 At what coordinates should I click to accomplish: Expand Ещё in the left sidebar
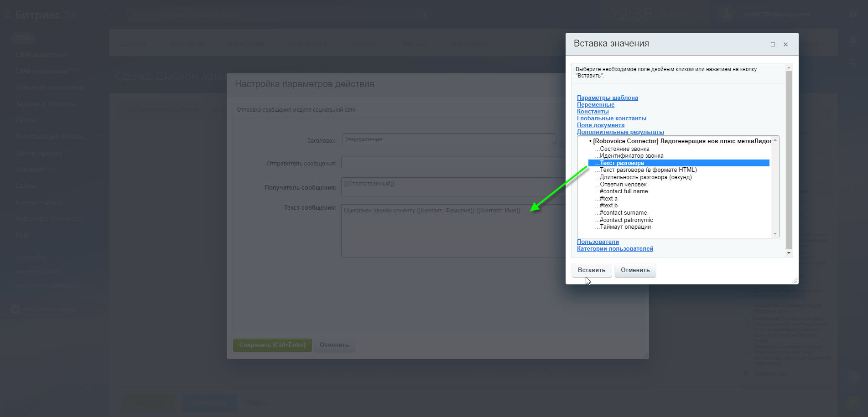(x=22, y=235)
